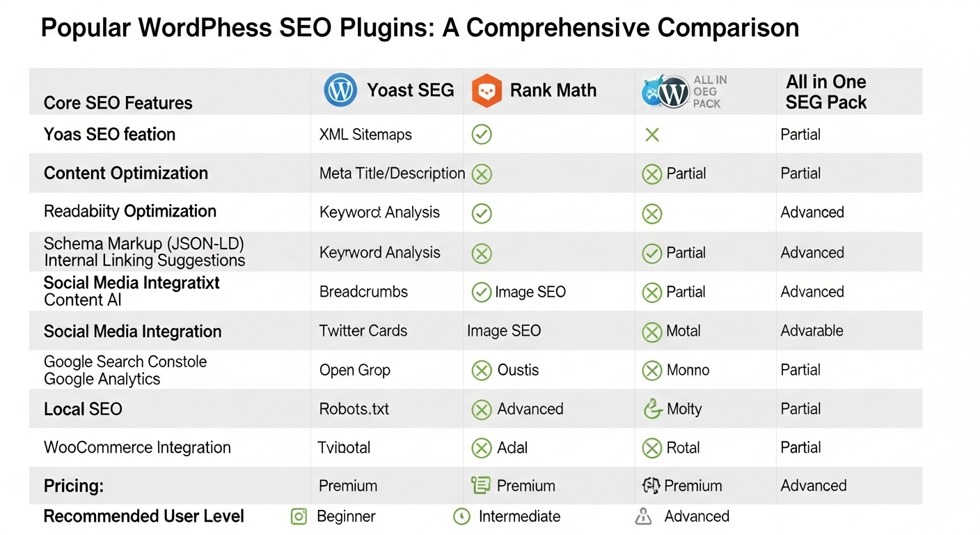Click the plain green X in XML Sitemaps row
The width and height of the screenshot is (980, 535).
pyautogui.click(x=652, y=134)
